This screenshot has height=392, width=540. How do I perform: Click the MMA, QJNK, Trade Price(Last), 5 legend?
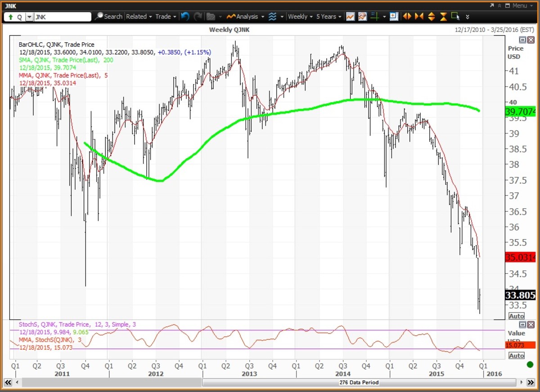(63, 75)
